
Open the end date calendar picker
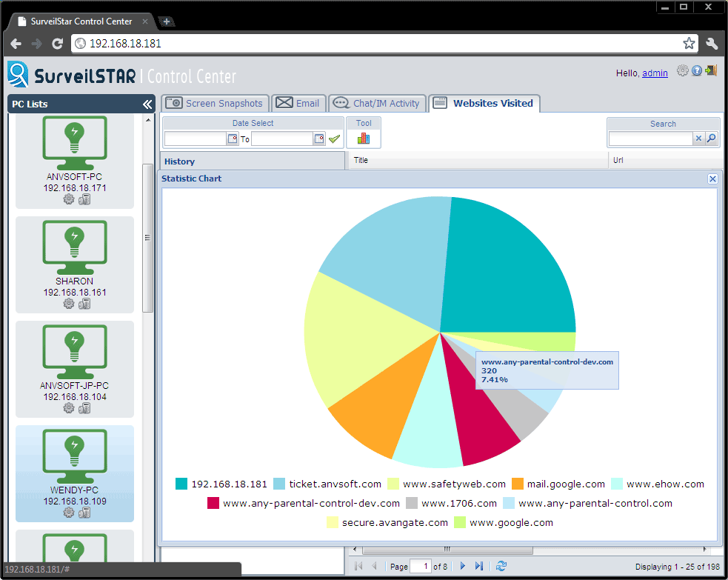(x=319, y=139)
